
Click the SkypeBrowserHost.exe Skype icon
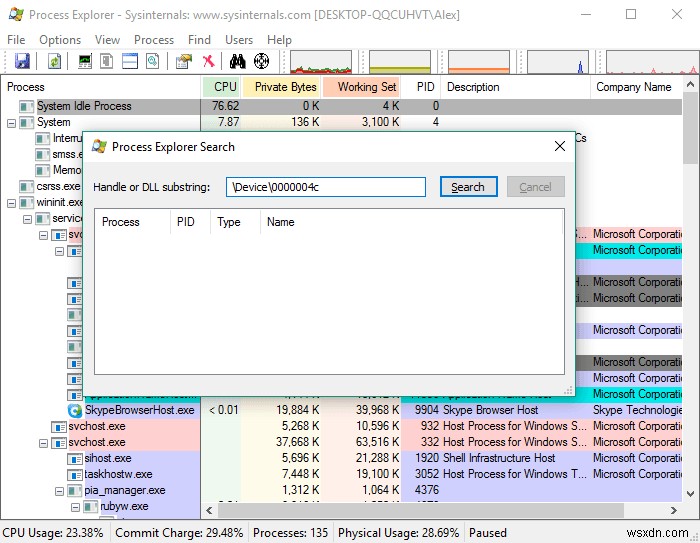[74, 410]
